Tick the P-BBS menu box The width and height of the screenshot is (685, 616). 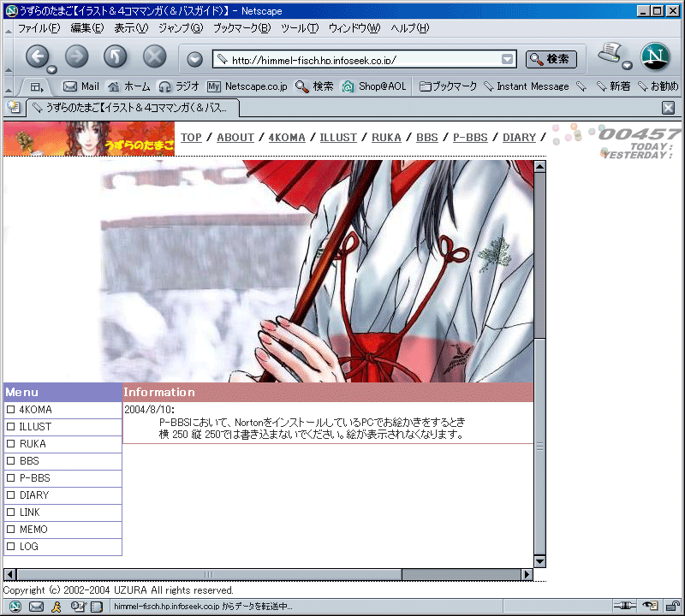pyautogui.click(x=11, y=478)
